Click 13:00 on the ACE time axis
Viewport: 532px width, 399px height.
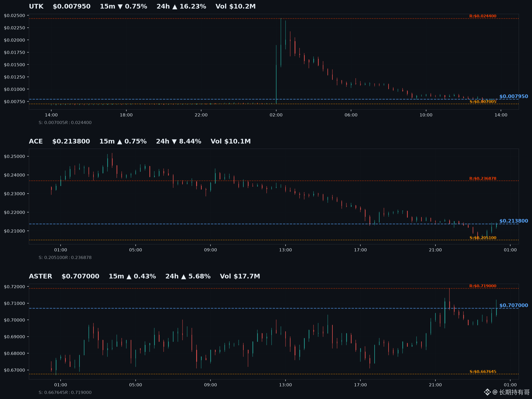click(286, 250)
